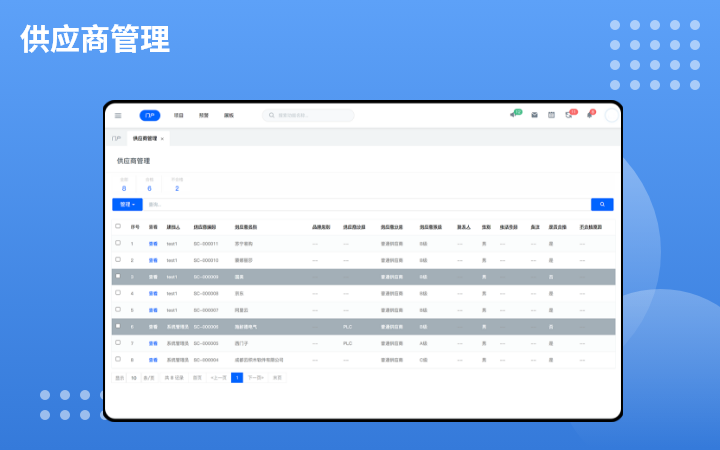Screen dimensions: 720x450
Task: Click 查看 link in row 8
Action: (153, 359)
